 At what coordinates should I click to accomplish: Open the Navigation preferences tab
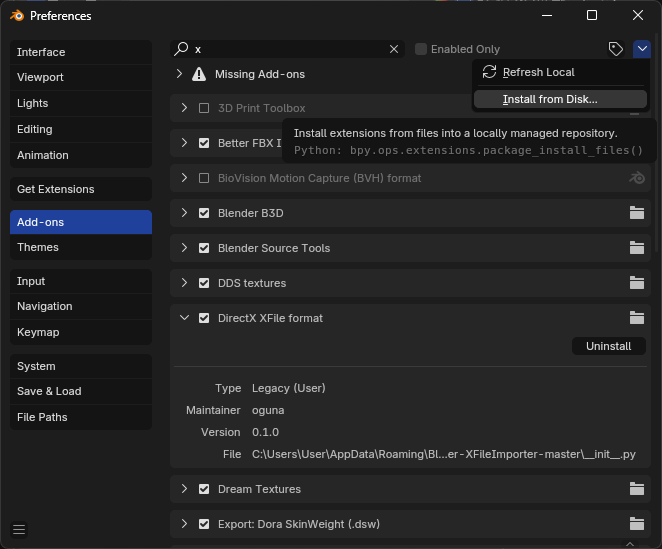pos(81,307)
